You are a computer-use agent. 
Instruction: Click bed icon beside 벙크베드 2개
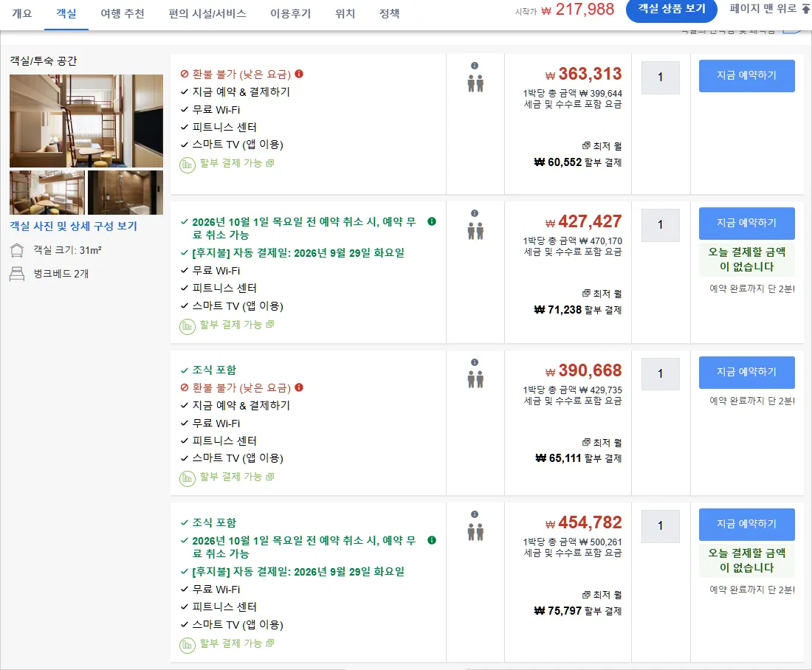click(x=17, y=274)
